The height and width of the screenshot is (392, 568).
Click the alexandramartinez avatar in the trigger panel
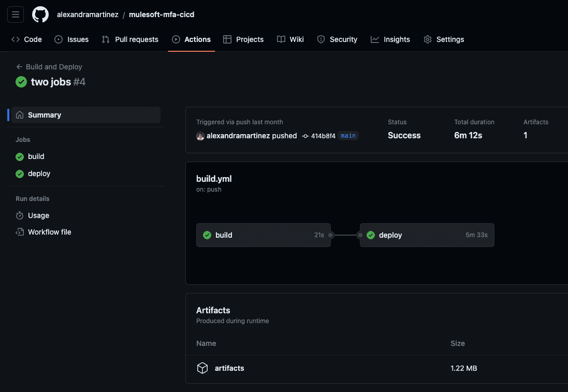coord(200,136)
